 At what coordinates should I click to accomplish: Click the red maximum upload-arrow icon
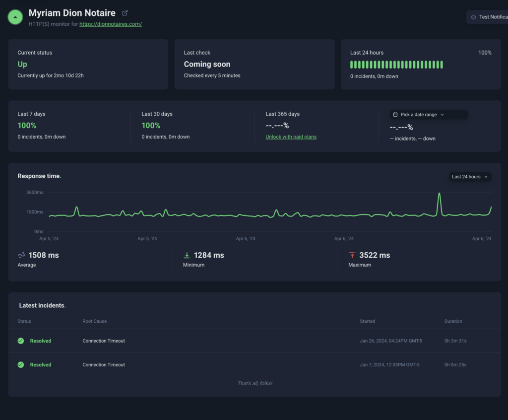click(x=352, y=255)
